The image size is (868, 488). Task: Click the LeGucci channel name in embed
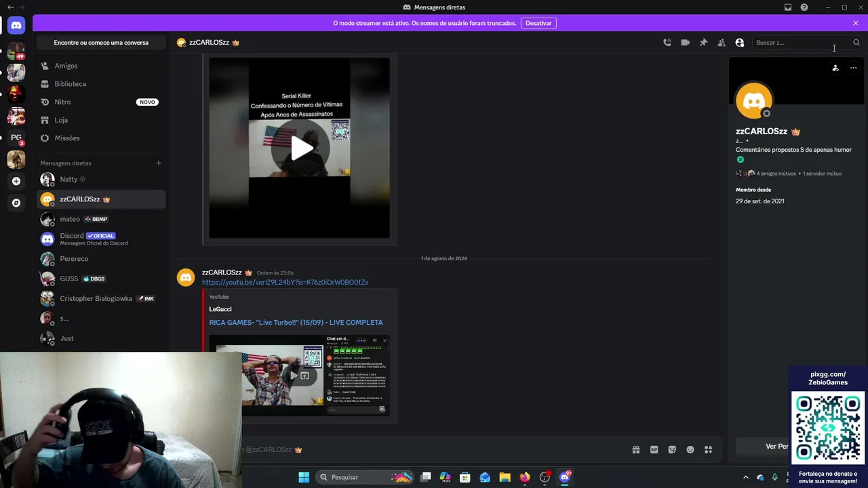220,309
